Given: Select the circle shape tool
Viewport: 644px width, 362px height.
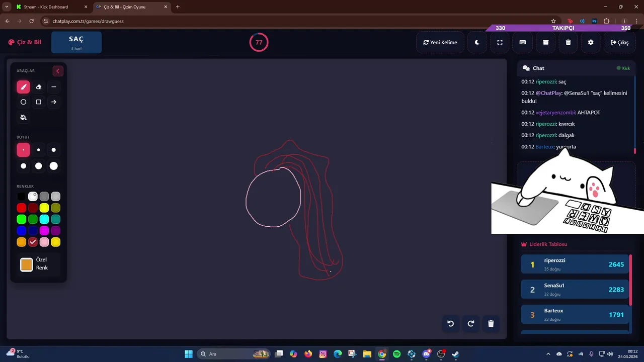Looking at the screenshot, I should tap(23, 102).
